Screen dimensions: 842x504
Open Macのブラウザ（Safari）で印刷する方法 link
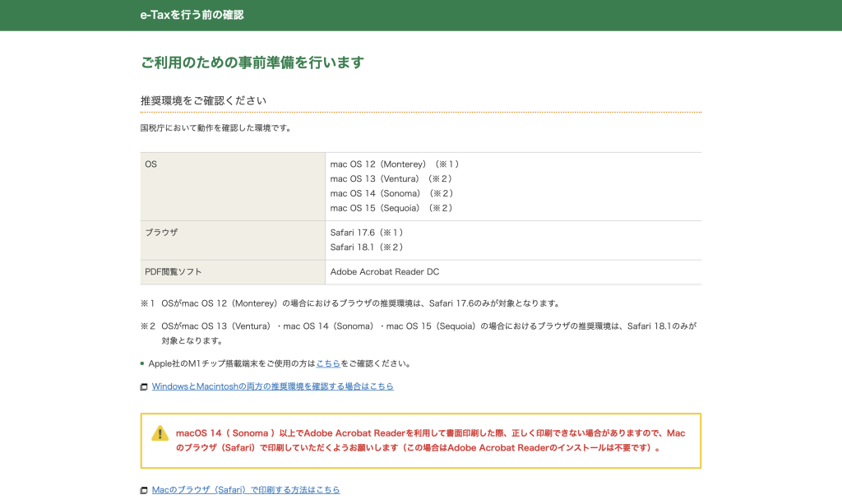245,490
